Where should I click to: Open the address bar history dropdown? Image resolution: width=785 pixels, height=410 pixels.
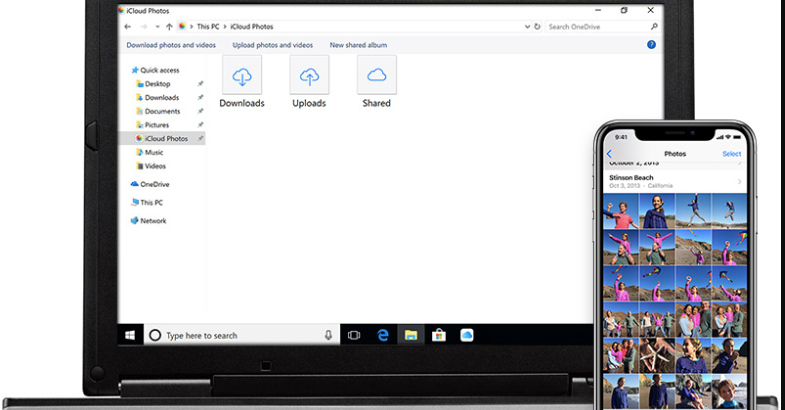point(527,27)
